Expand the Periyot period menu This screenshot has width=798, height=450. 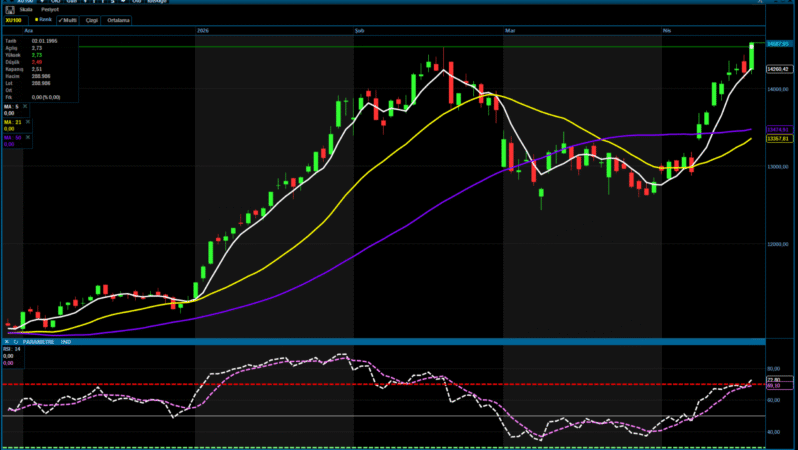pos(52,10)
